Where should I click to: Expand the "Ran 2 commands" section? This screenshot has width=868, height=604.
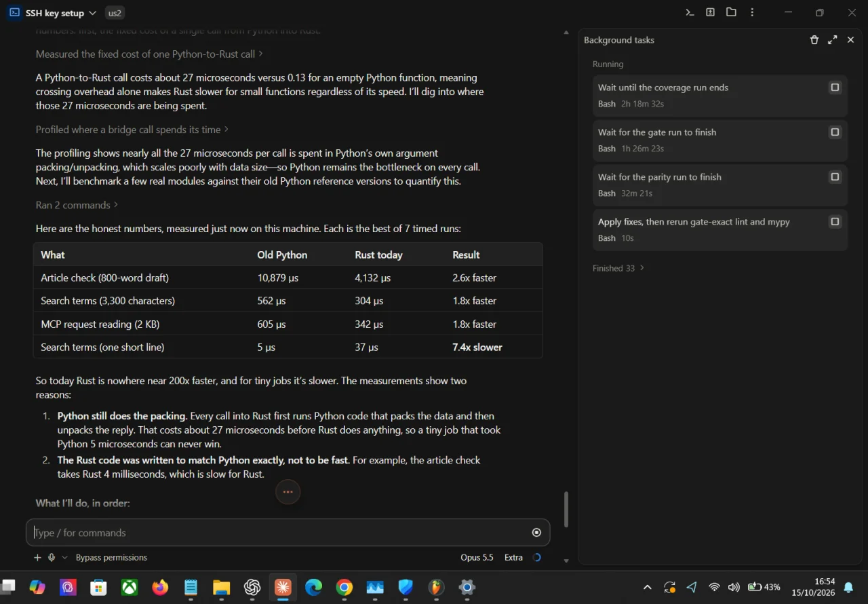click(x=77, y=205)
